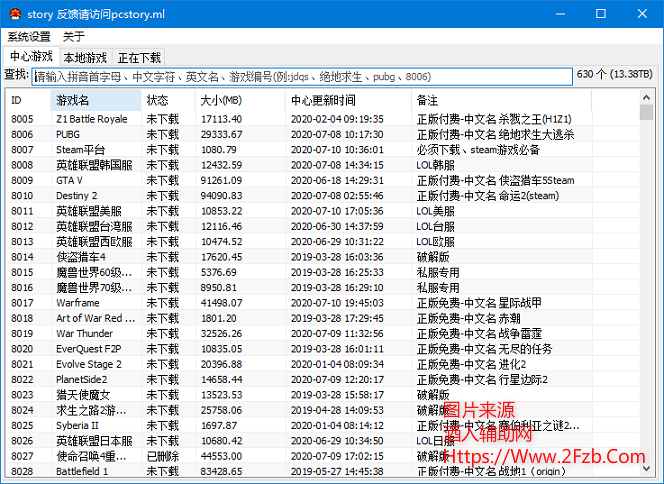Sort by 状态 column header

coord(168,100)
